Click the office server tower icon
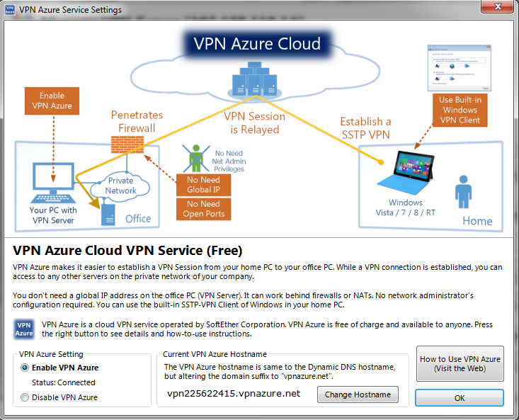 point(108,215)
